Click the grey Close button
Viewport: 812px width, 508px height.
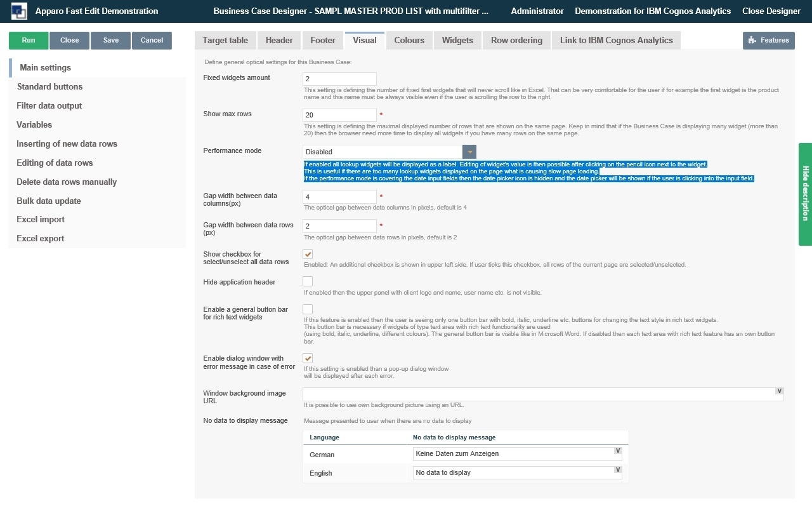[70, 41]
